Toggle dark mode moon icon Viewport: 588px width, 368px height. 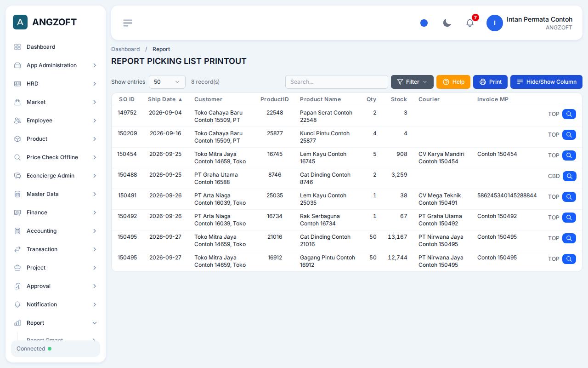(x=447, y=23)
